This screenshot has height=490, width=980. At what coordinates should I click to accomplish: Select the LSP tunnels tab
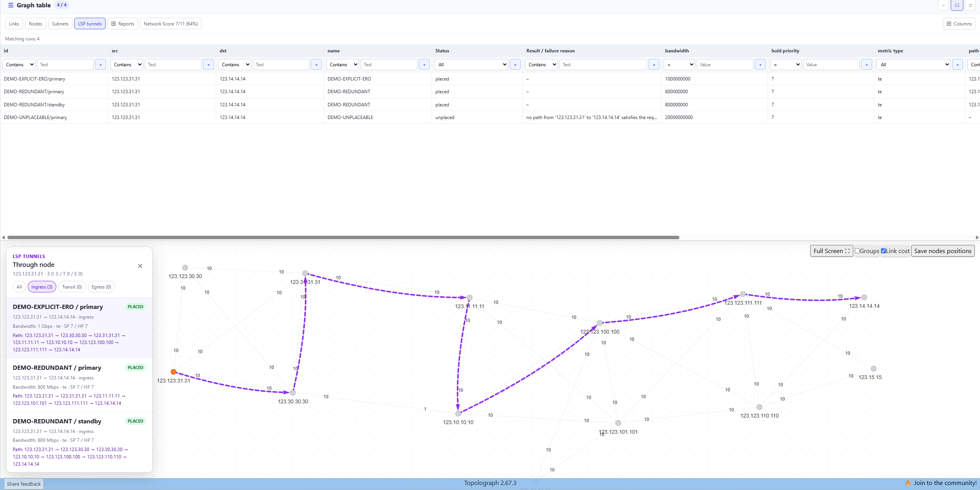click(x=90, y=24)
